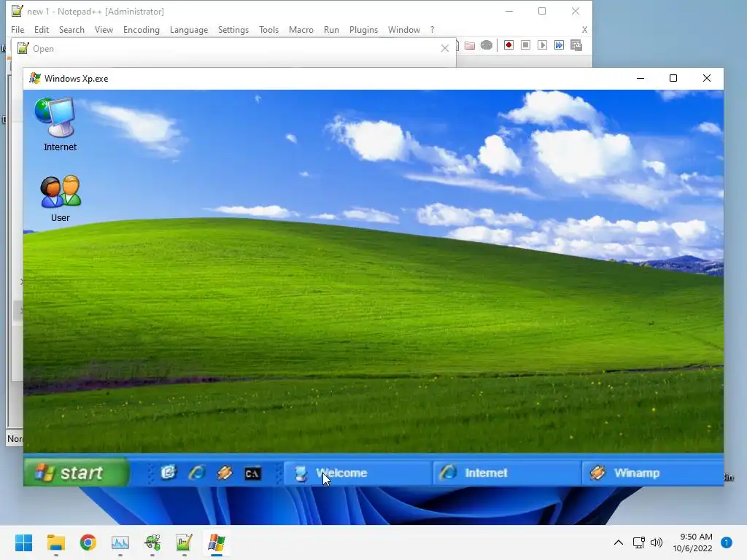Click the Windows Xp.exe title bar icon
Viewport: 747px width, 560px height.
[x=35, y=78]
